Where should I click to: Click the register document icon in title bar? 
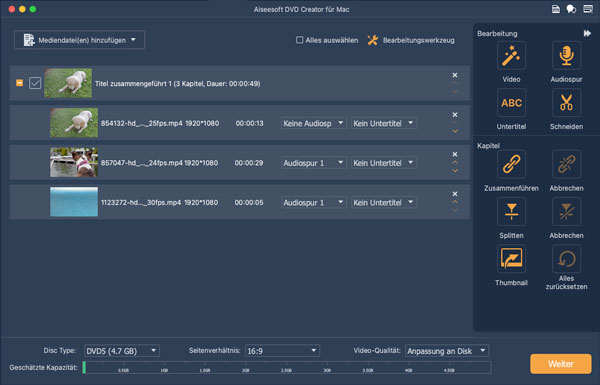(x=556, y=9)
